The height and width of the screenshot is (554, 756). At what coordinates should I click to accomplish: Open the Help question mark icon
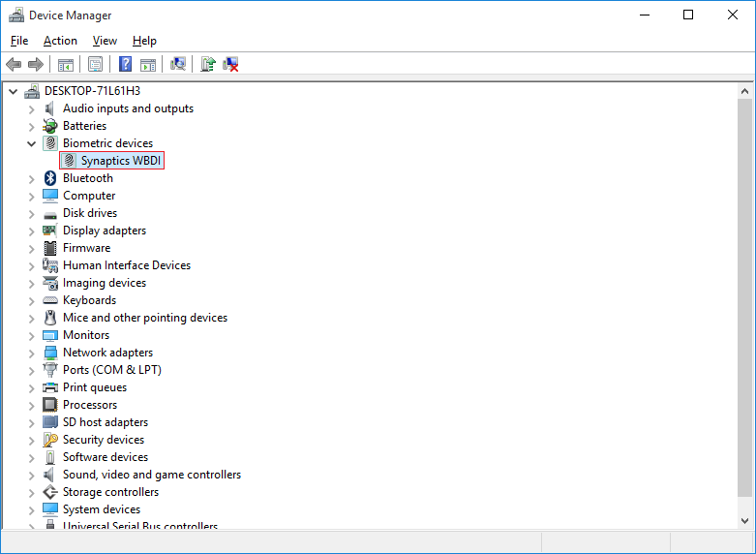click(125, 64)
